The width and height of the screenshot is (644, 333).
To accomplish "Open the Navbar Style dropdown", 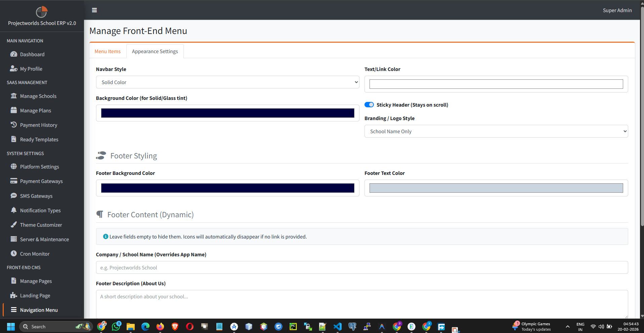I will point(227,82).
